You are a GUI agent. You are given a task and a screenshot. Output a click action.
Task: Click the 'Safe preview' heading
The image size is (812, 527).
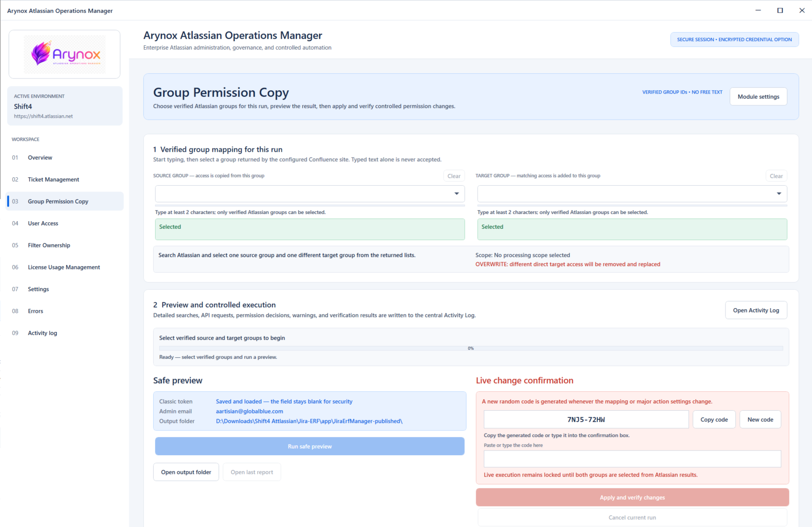pos(178,380)
